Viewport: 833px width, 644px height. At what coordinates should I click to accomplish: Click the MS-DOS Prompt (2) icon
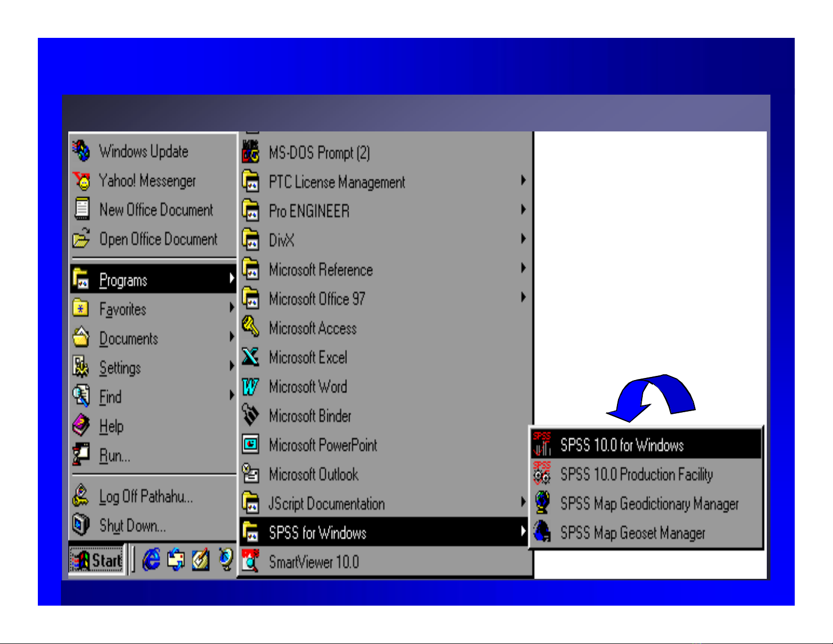(250, 152)
